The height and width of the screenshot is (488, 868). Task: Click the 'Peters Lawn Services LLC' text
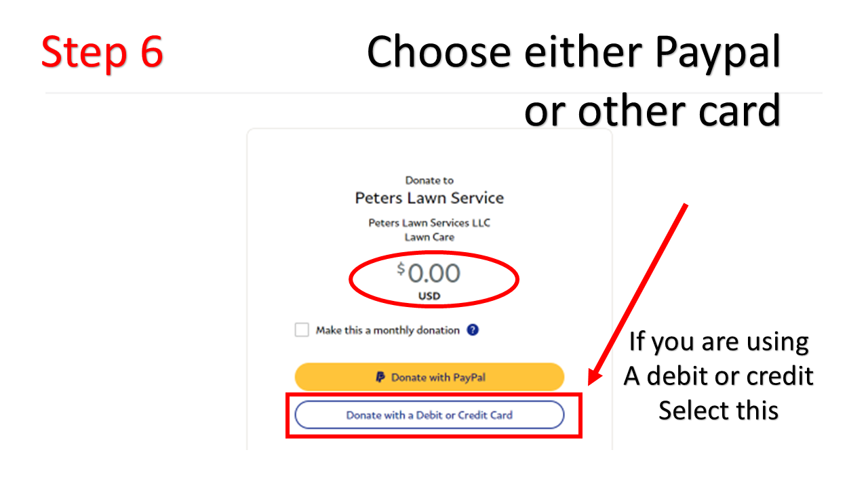pyautogui.click(x=429, y=223)
